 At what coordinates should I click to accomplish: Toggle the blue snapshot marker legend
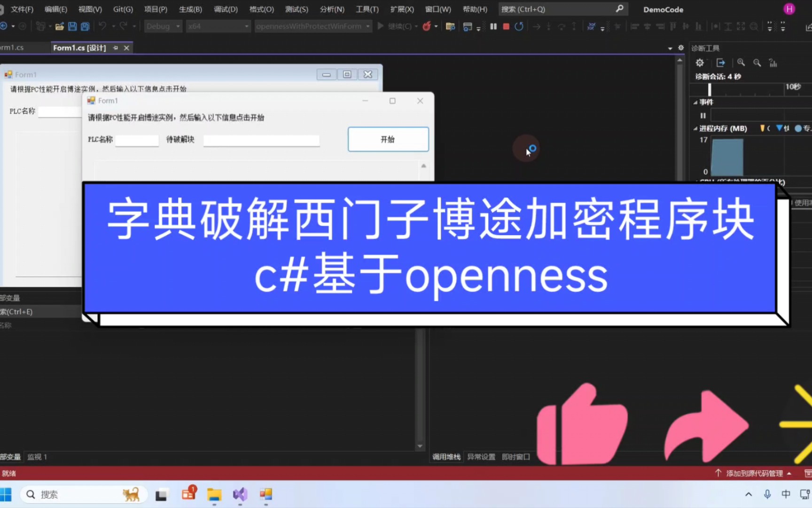click(779, 128)
